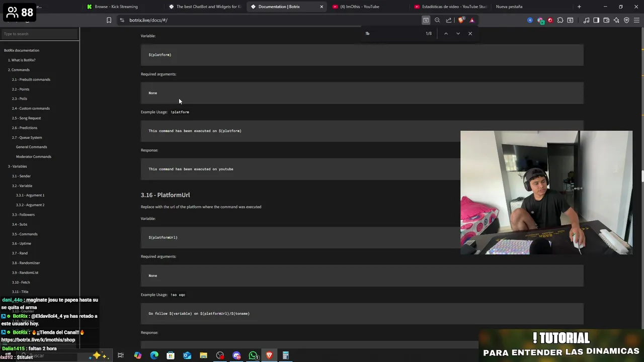Go to the previous find match
Viewport: 644px width, 362px height.
446,34
